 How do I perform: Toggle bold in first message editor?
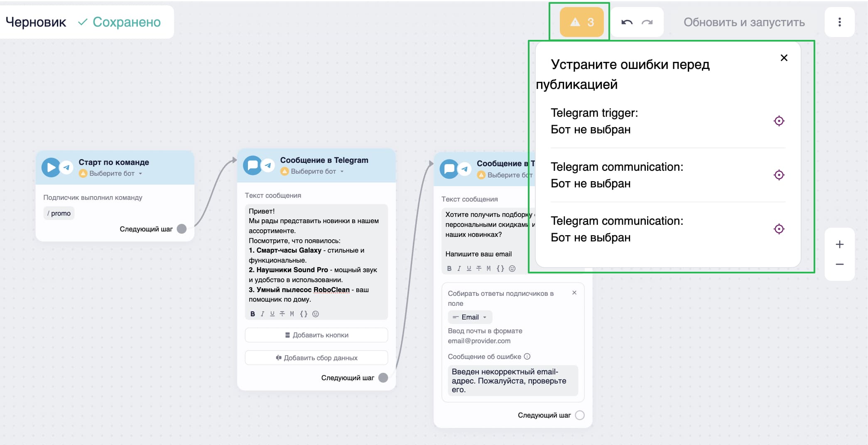253,314
